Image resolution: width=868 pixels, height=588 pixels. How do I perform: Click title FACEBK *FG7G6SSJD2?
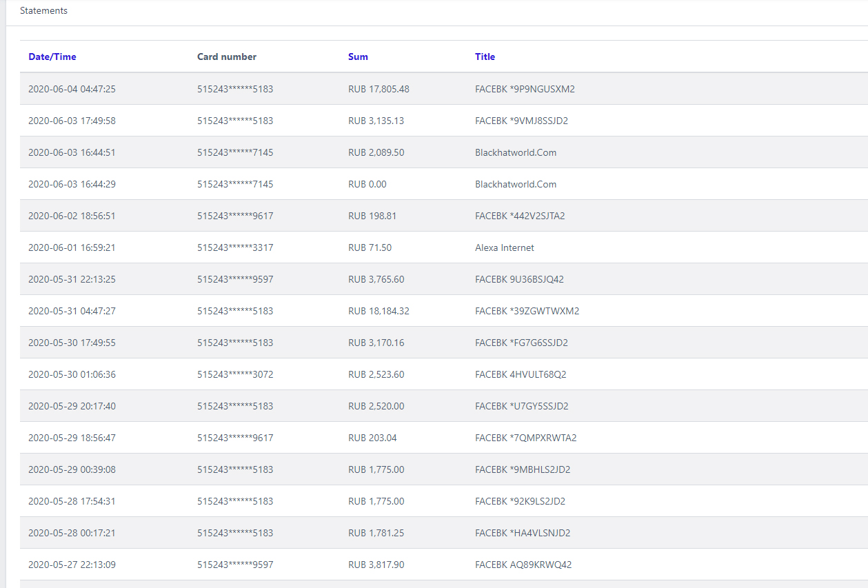pos(521,343)
